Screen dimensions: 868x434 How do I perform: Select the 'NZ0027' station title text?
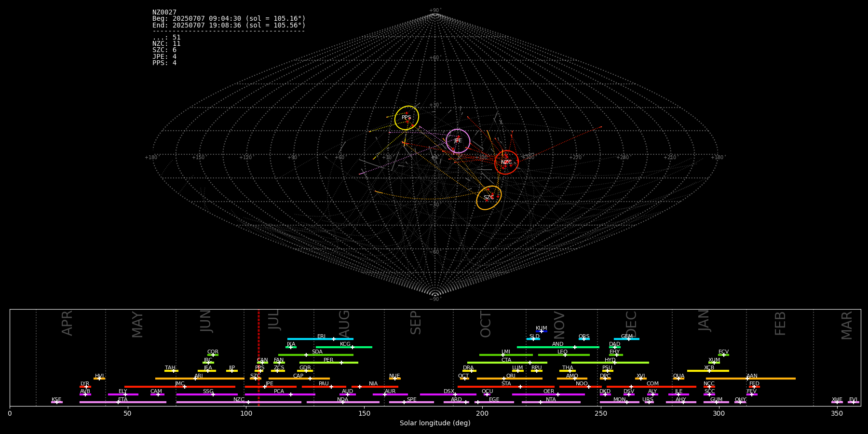coord(164,13)
